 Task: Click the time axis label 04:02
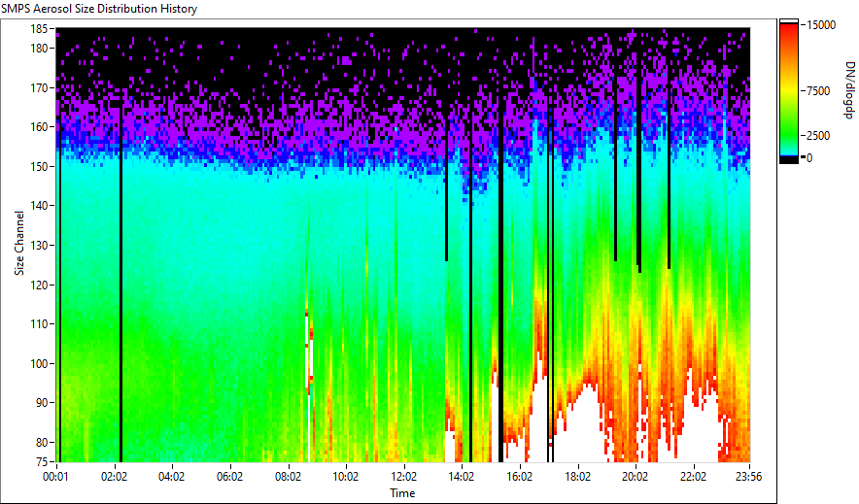pos(172,477)
